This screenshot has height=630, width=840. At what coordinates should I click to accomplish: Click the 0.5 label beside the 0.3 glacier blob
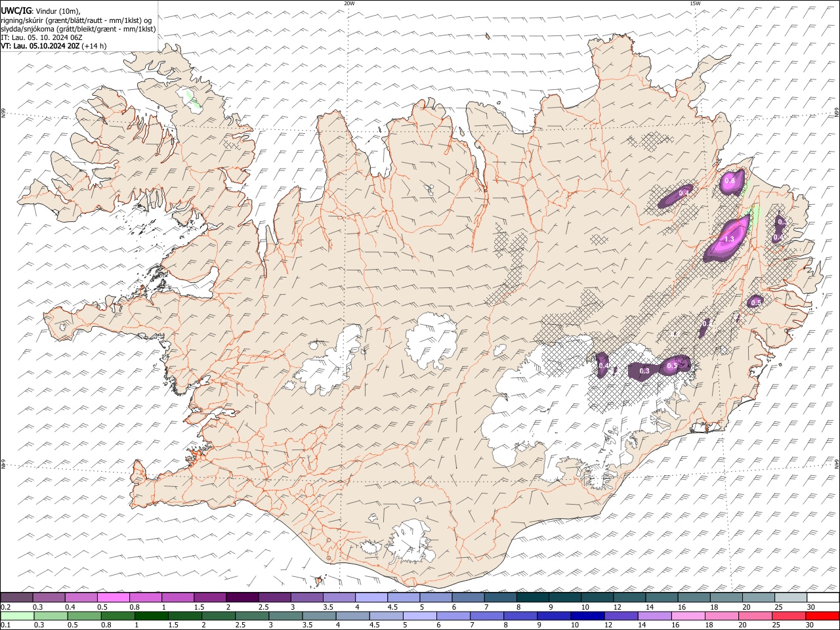[672, 366]
